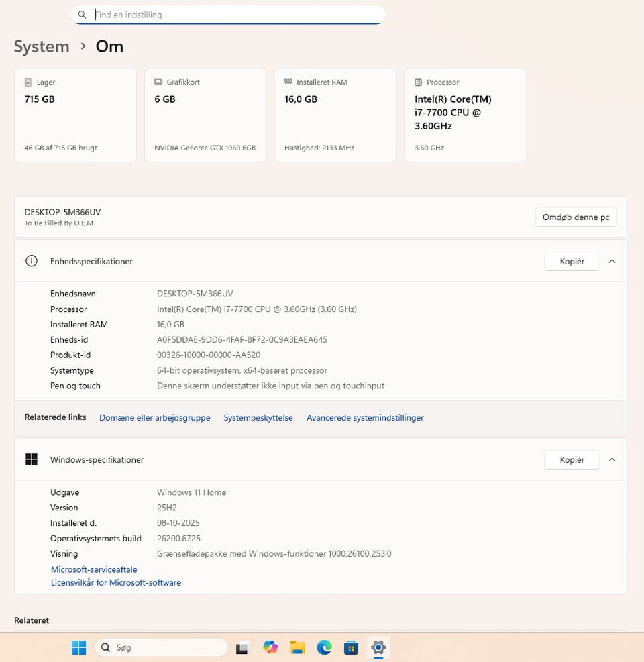Screen dimensions: 644x662
Task: Open the Grafikkort 6 GB card
Action: pos(206,115)
